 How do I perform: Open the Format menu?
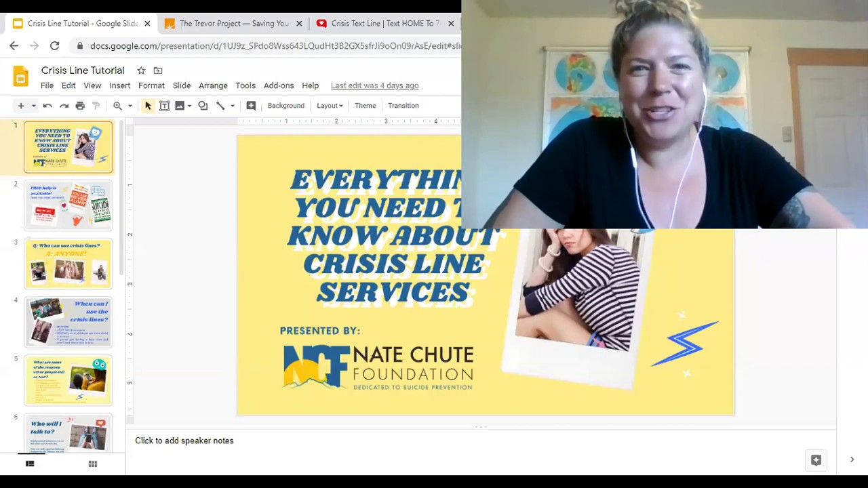tap(151, 85)
